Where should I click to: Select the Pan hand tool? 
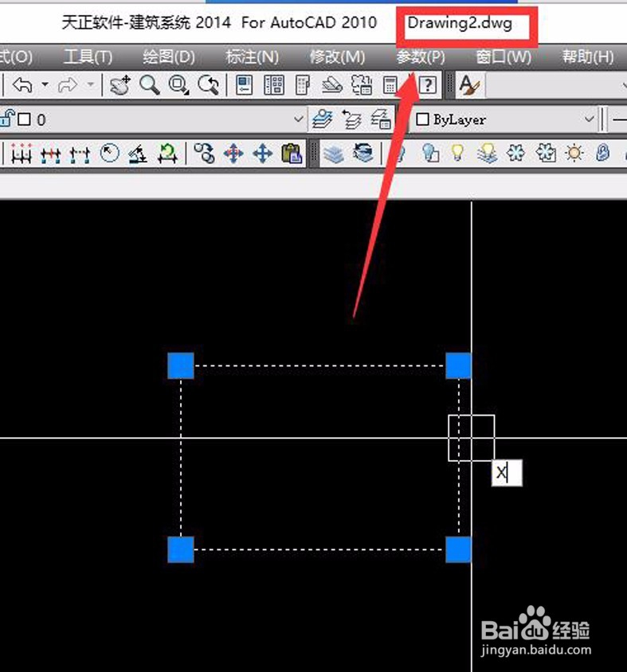(x=120, y=85)
